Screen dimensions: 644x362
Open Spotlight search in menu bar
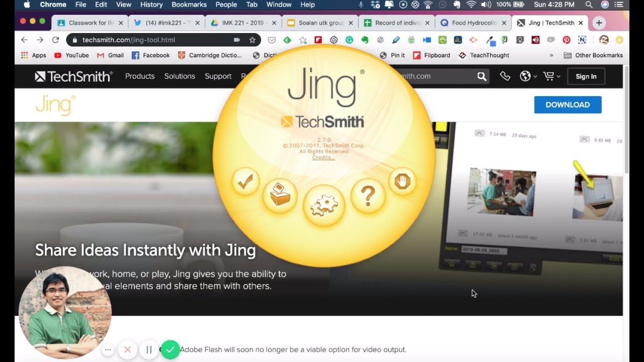pos(589,5)
